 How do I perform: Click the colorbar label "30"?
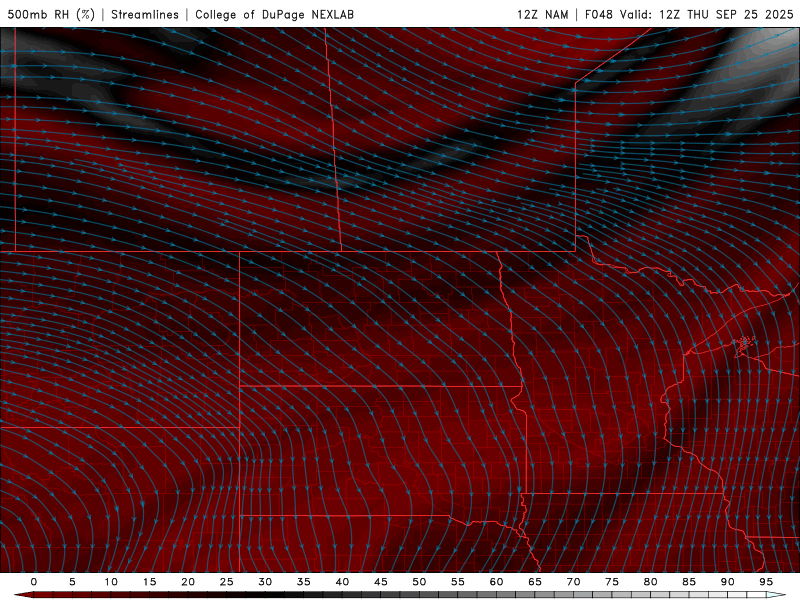pos(265,582)
